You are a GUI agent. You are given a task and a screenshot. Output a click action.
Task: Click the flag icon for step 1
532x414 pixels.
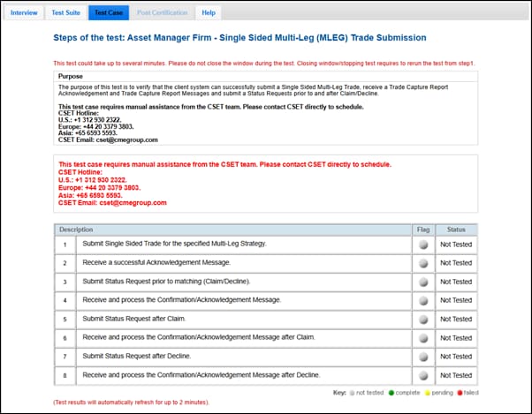pos(423,245)
